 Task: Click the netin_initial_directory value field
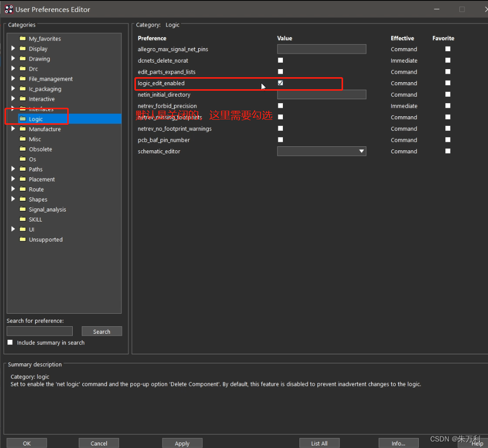[x=321, y=95]
